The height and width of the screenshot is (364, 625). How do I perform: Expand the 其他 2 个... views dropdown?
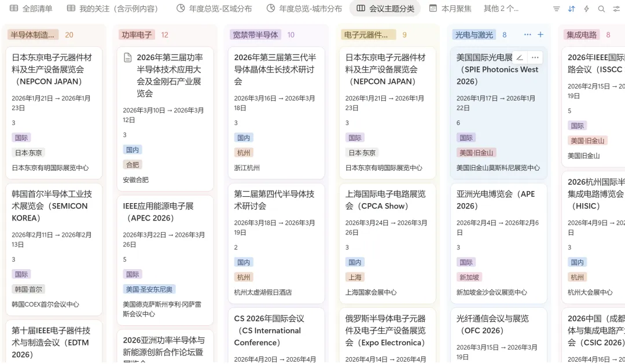(501, 8)
